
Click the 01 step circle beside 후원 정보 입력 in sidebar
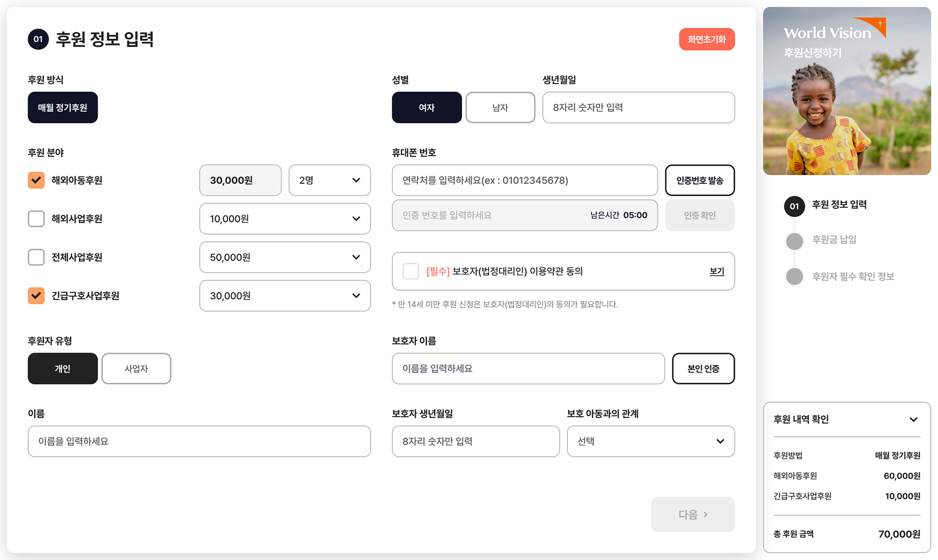(x=794, y=206)
